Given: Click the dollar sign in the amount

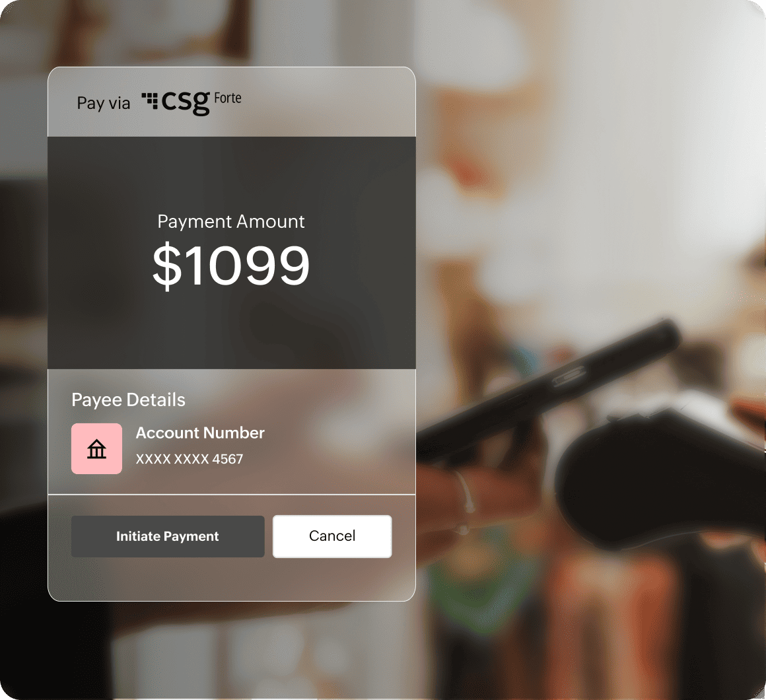Looking at the screenshot, I should pyautogui.click(x=167, y=265).
